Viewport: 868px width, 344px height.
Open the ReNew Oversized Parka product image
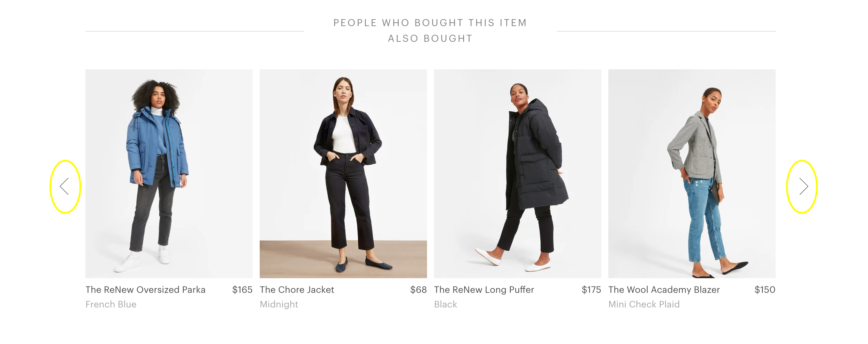pos(169,173)
